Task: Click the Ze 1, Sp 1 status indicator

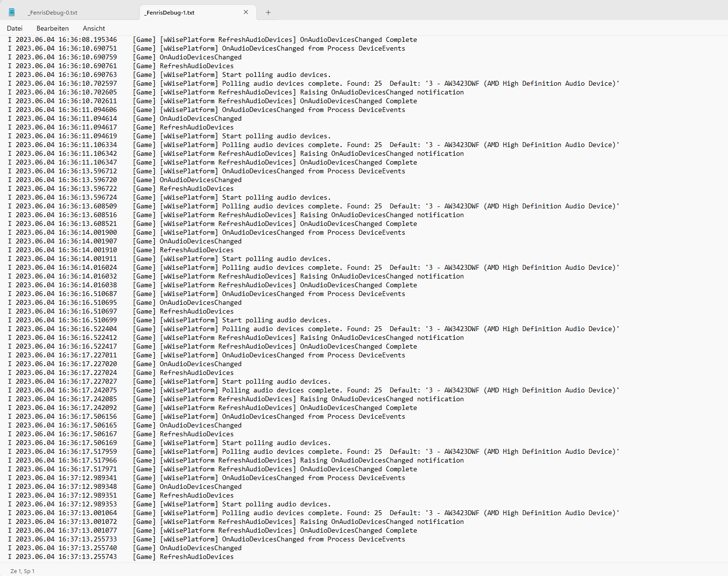Action: 22,571
